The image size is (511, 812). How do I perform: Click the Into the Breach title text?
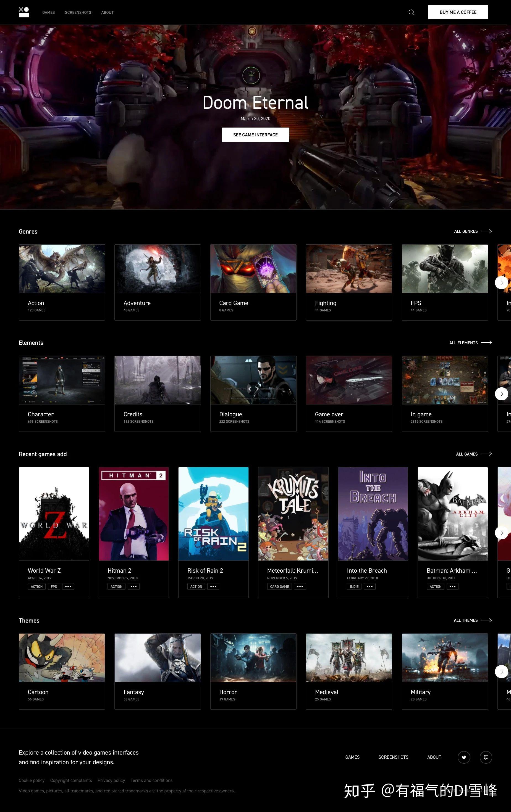367,571
